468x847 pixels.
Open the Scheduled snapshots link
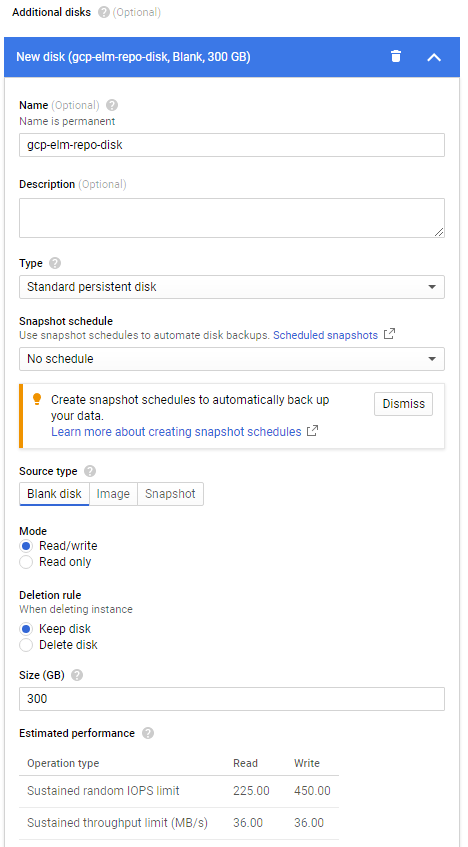325,335
